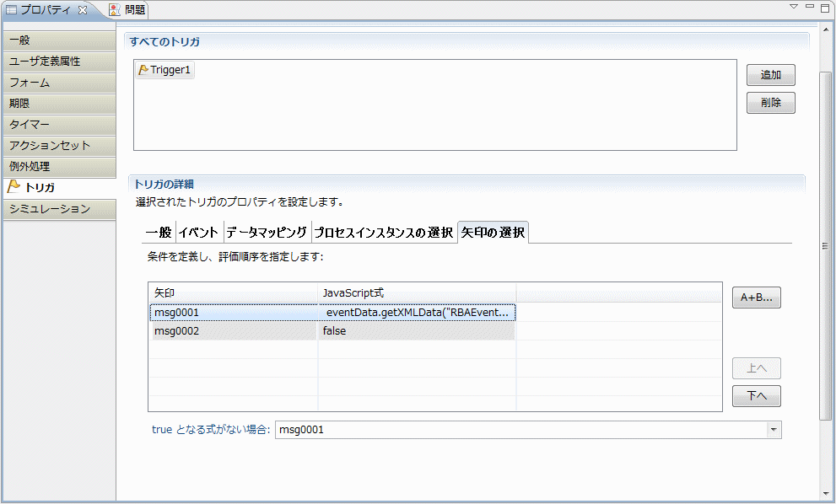Image resolution: width=836 pixels, height=504 pixels.
Task: Edit the eventData.getXMLData expression cell
Action: [x=418, y=312]
